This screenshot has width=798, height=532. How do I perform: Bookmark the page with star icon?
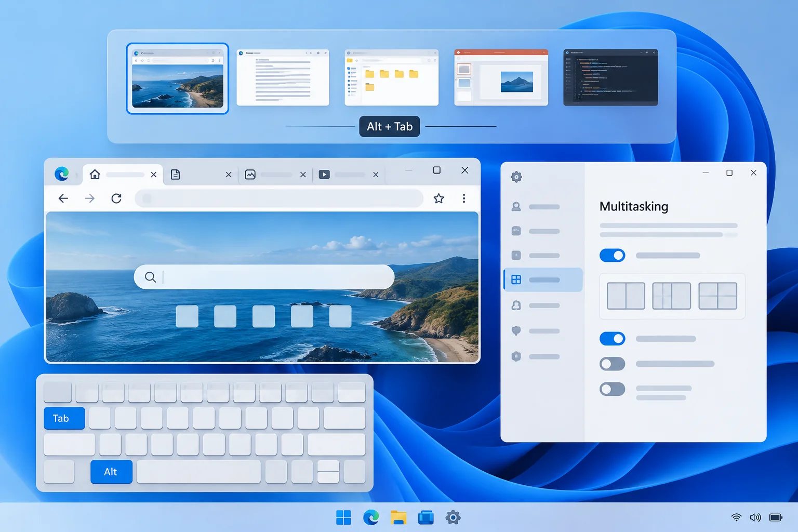439,198
